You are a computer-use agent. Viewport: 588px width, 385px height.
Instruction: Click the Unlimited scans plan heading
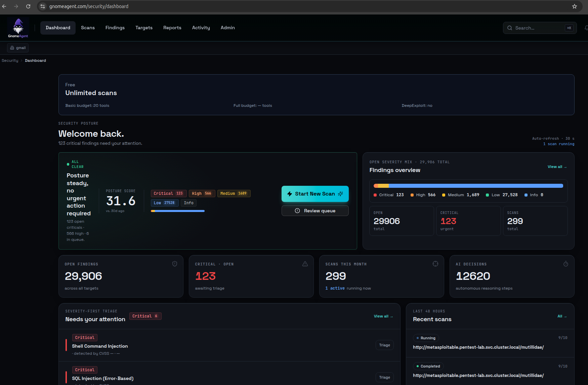pyautogui.click(x=91, y=93)
